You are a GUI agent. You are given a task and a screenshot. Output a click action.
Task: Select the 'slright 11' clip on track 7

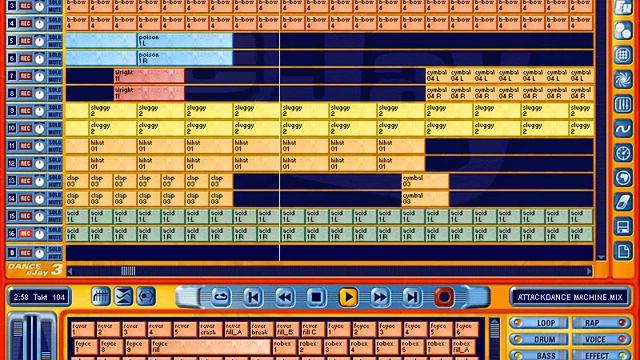click(x=149, y=76)
